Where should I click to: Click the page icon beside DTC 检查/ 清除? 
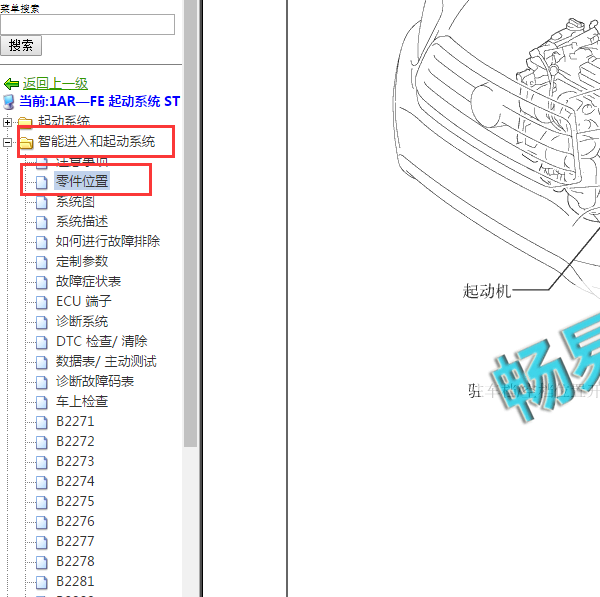[x=42, y=342]
